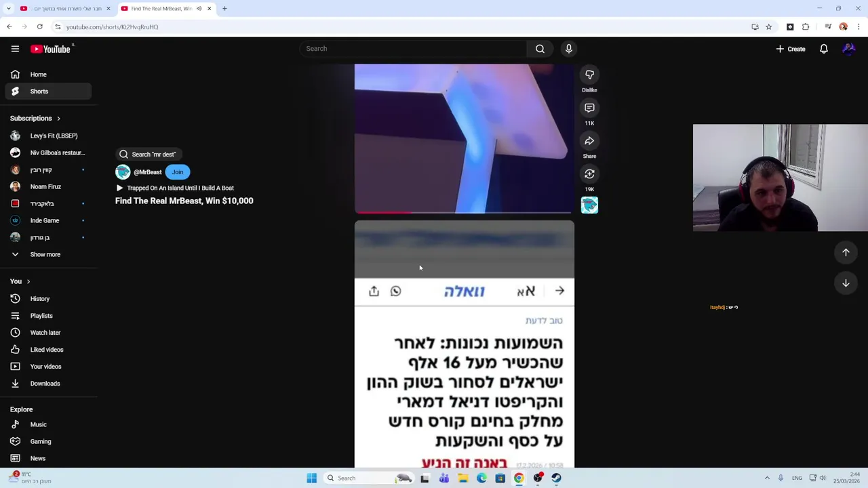The image size is (868, 488).
Task: Open News in Explore
Action: [47, 458]
